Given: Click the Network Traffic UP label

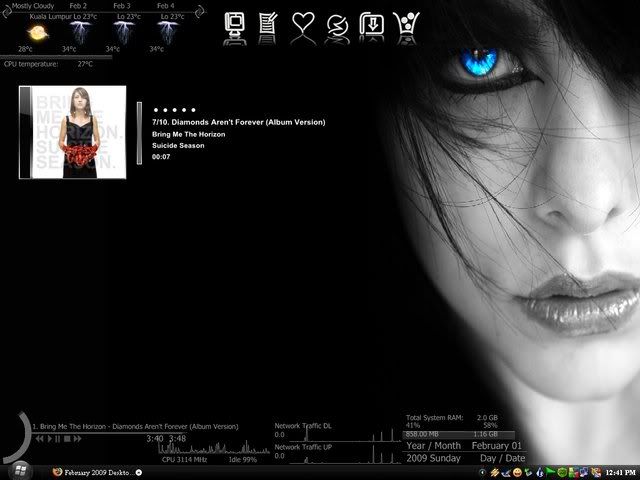Looking at the screenshot, I should (303, 447).
